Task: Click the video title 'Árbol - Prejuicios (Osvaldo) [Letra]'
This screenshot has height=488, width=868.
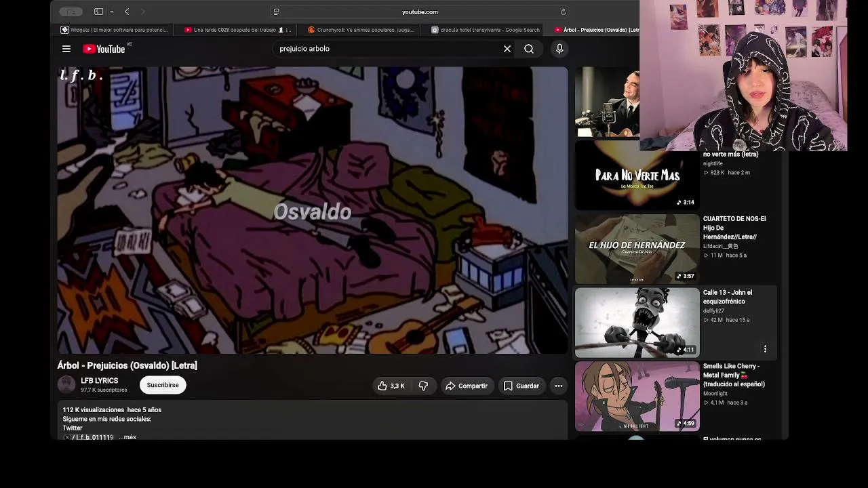Action: (127, 365)
